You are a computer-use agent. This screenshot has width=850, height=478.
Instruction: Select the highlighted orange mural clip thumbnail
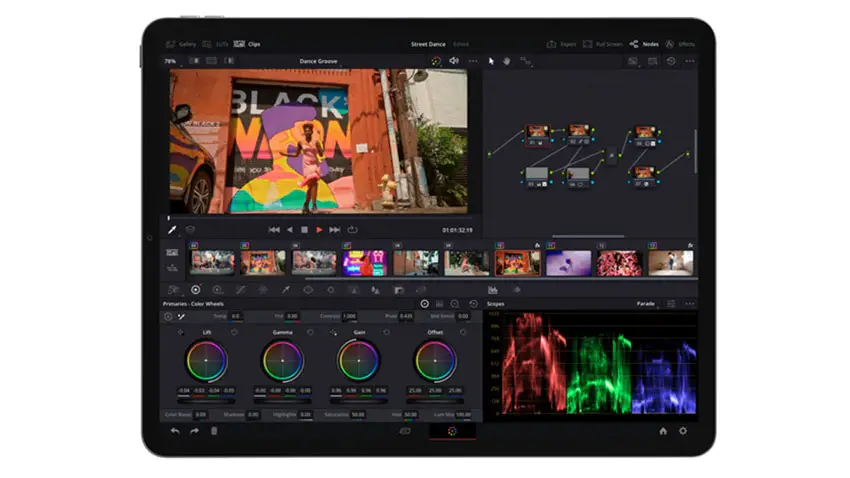(518, 263)
